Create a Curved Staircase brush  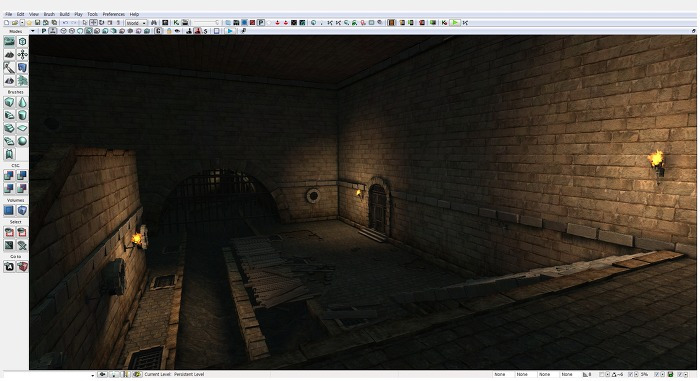click(9, 115)
